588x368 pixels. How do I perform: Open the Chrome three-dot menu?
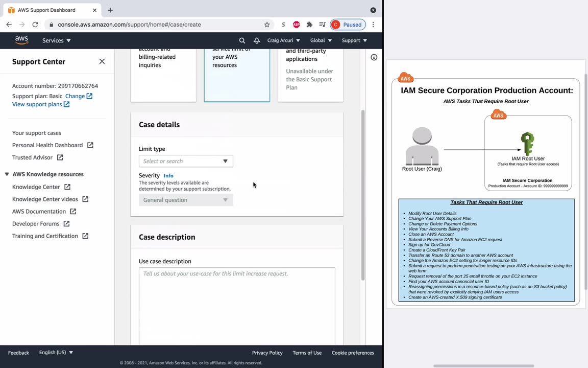click(x=373, y=25)
